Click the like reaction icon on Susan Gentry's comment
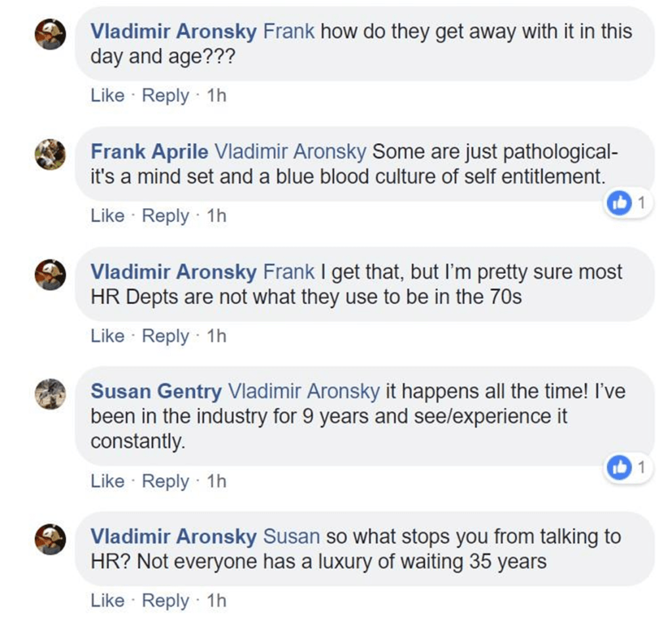This screenshot has height=621, width=672. click(619, 468)
